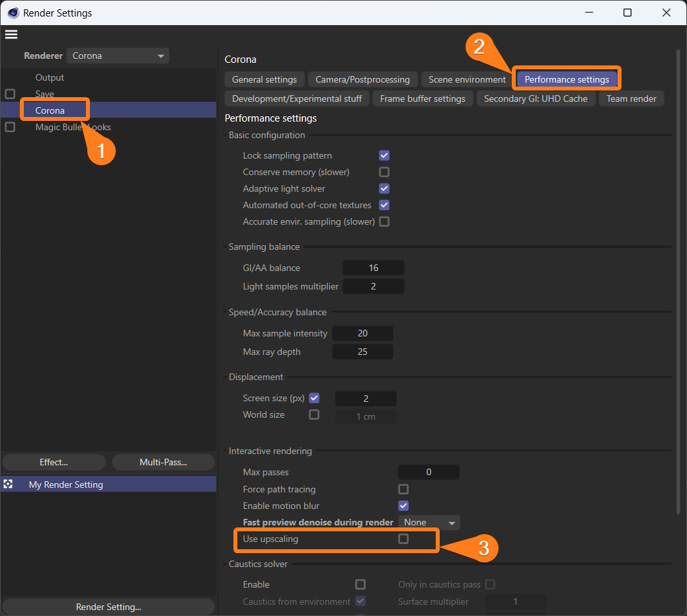Toggle Automated out-of-core textures checkbox
This screenshot has height=616, width=687.
384,205
